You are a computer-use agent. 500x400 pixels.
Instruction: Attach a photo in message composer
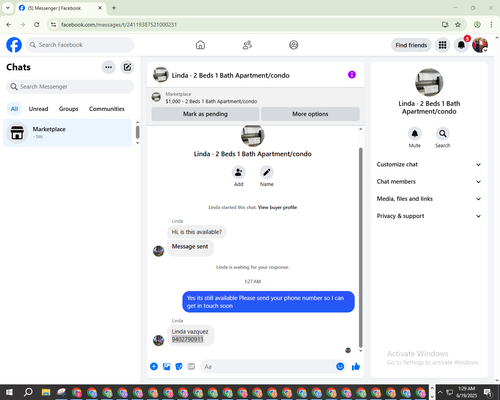pos(166,367)
